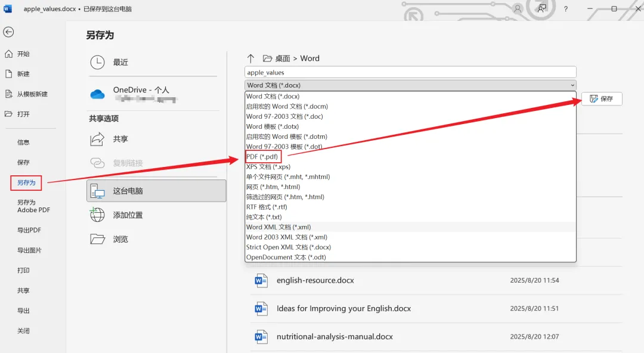Click 关闭 in the sidebar

click(x=23, y=331)
